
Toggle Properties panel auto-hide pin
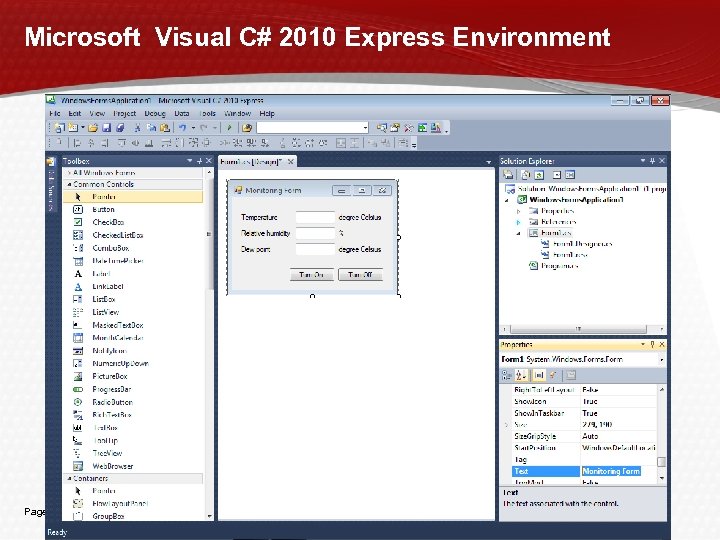652,344
